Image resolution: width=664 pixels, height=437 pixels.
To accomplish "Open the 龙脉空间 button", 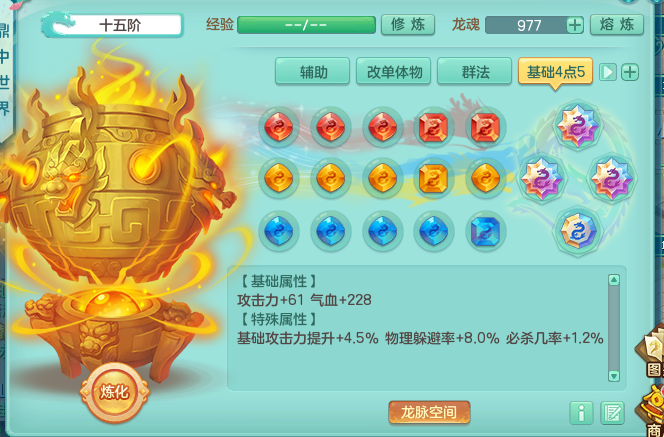I will pos(429,412).
